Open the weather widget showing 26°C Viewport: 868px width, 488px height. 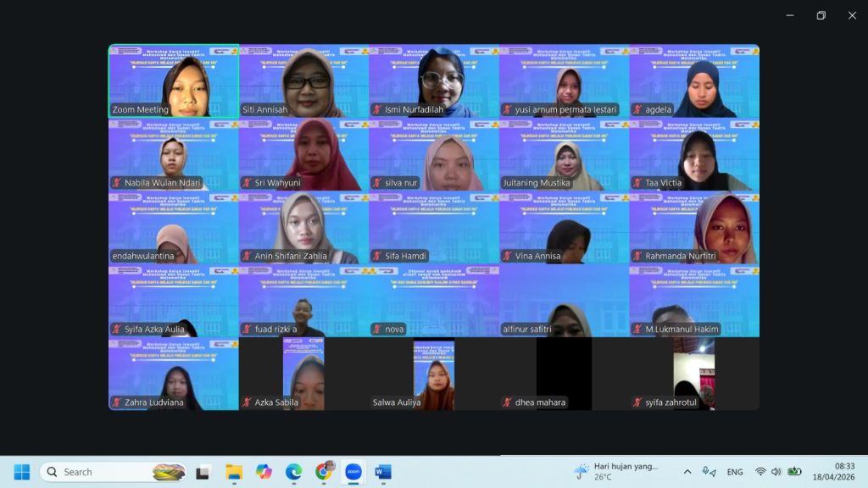point(615,472)
